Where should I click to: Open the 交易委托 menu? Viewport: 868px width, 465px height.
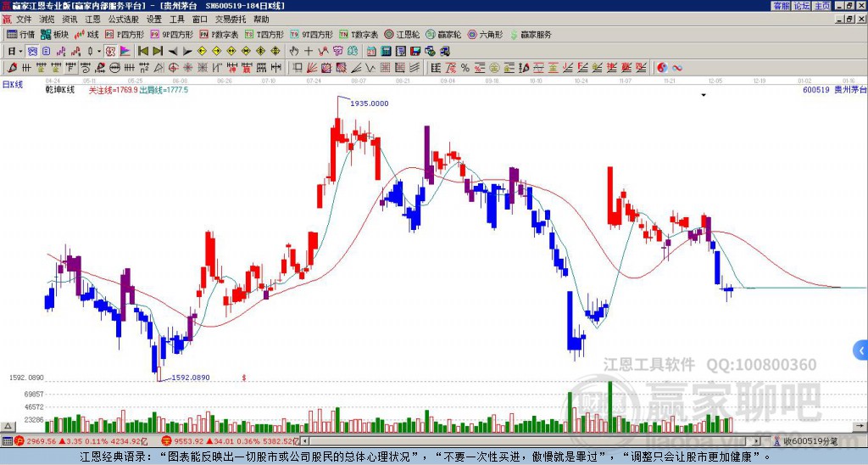(231, 20)
